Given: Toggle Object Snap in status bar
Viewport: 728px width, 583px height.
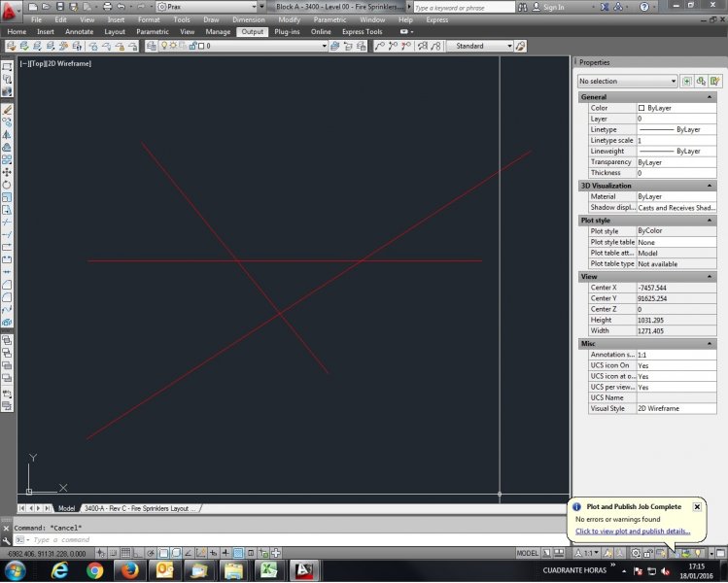Looking at the screenshot, I should 163,553.
